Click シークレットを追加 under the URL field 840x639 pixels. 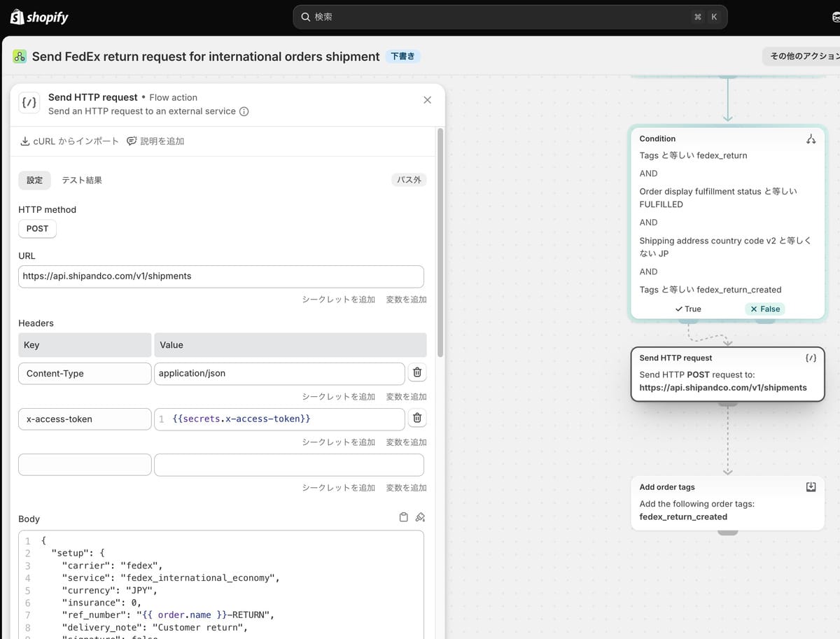coord(339,300)
